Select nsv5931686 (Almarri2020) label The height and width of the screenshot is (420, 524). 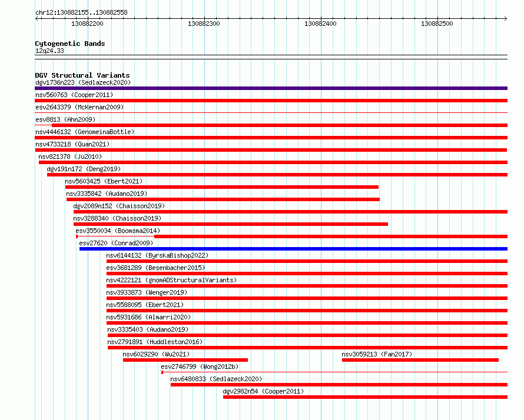pyautogui.click(x=149, y=317)
